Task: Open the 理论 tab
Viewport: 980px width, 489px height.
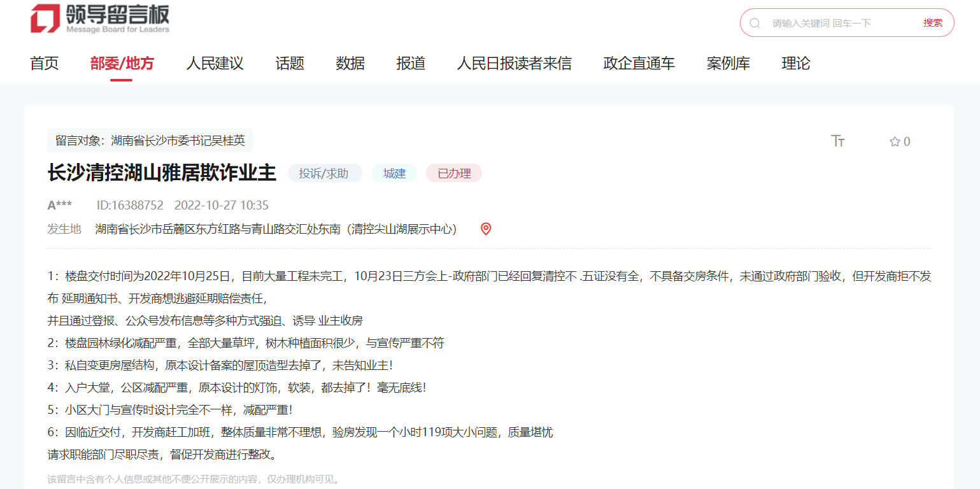Action: 796,63
